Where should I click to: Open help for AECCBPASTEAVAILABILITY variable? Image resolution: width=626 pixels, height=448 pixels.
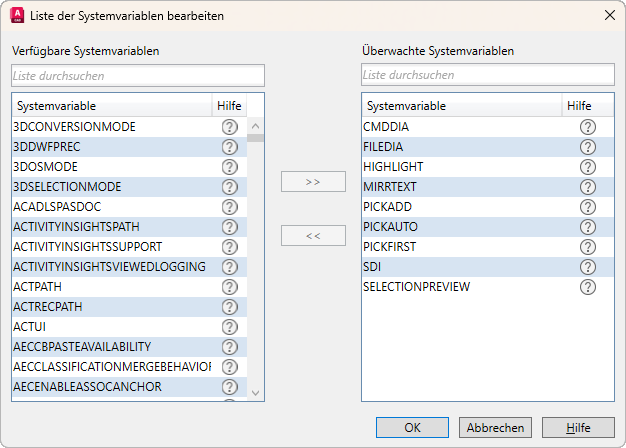tap(229, 347)
